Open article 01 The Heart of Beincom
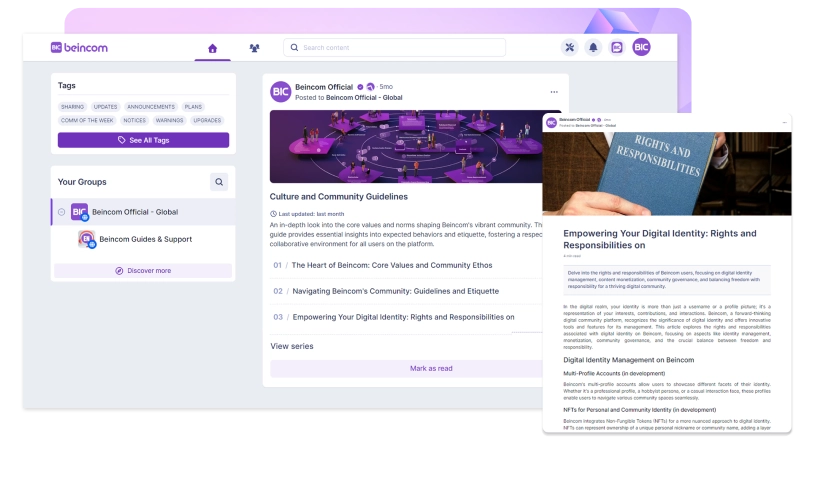The height and width of the screenshot is (479, 820). pos(392,265)
